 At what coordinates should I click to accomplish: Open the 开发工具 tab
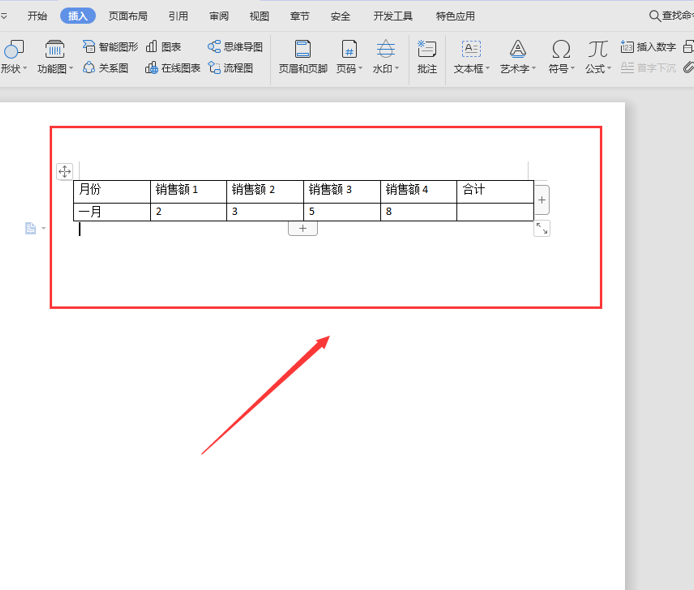393,16
